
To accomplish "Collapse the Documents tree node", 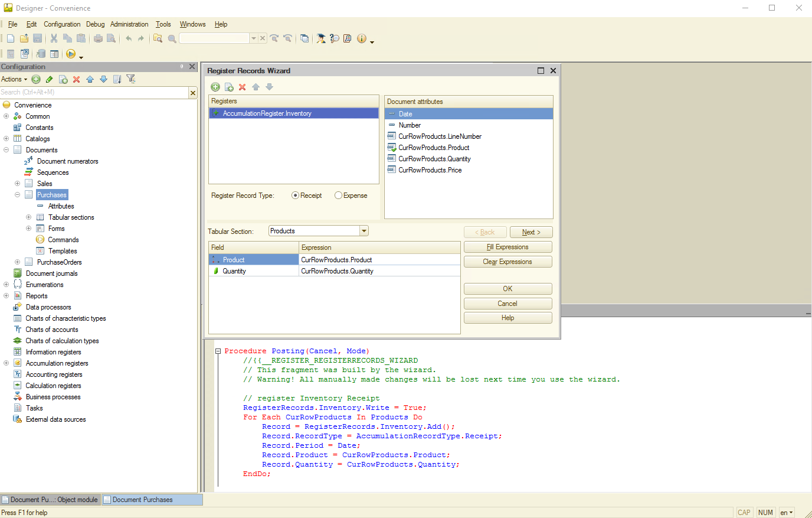I will [x=6, y=150].
